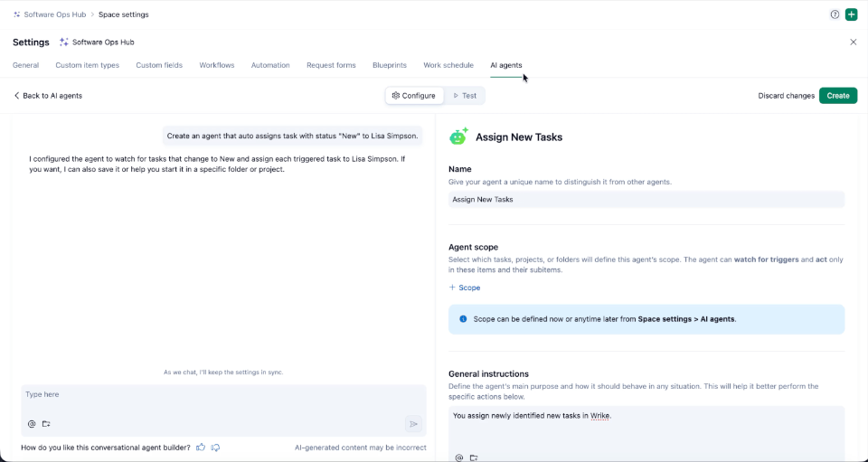The image size is (868, 462).
Task: Click the Software Ops Hub name beside Settings
Action: [x=103, y=42]
